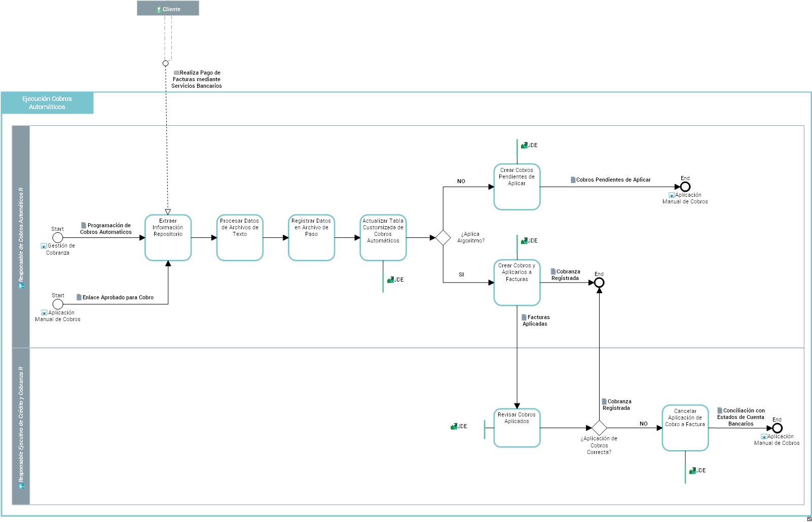
Task: Click the Extraer Información Repositorio task
Action: coord(168,237)
